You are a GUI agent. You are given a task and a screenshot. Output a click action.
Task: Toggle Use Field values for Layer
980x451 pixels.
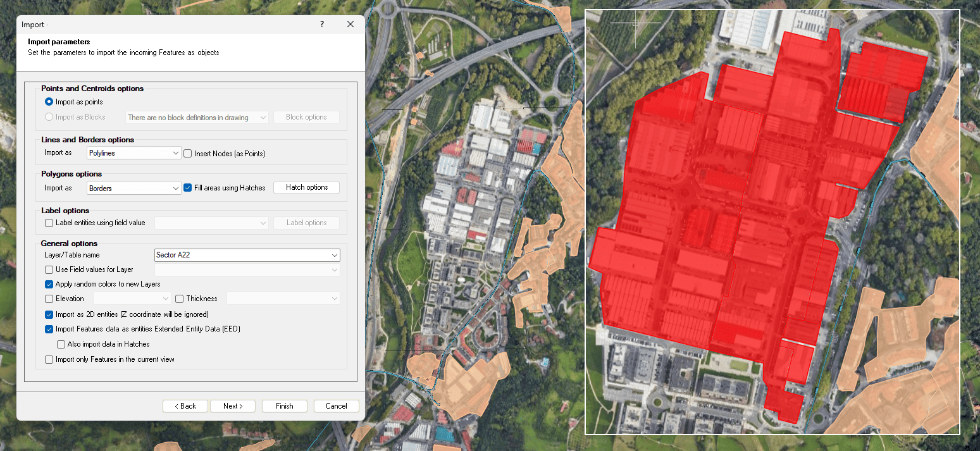click(x=49, y=269)
